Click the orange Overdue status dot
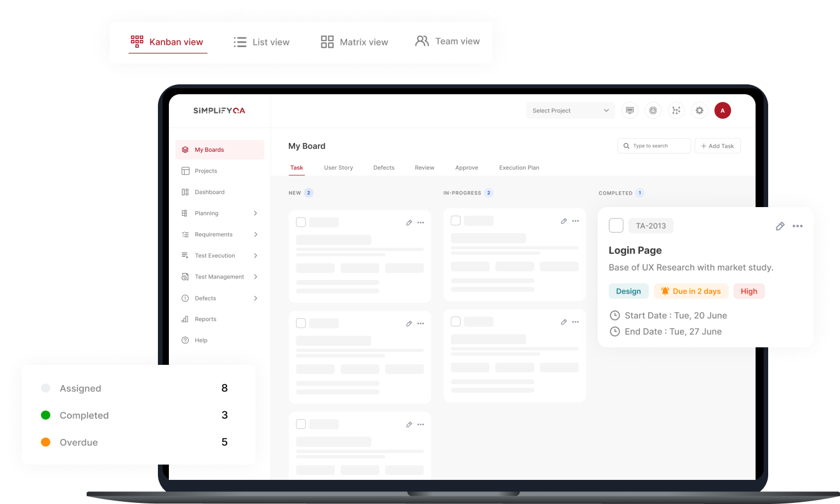The width and height of the screenshot is (840, 504). [x=46, y=442]
